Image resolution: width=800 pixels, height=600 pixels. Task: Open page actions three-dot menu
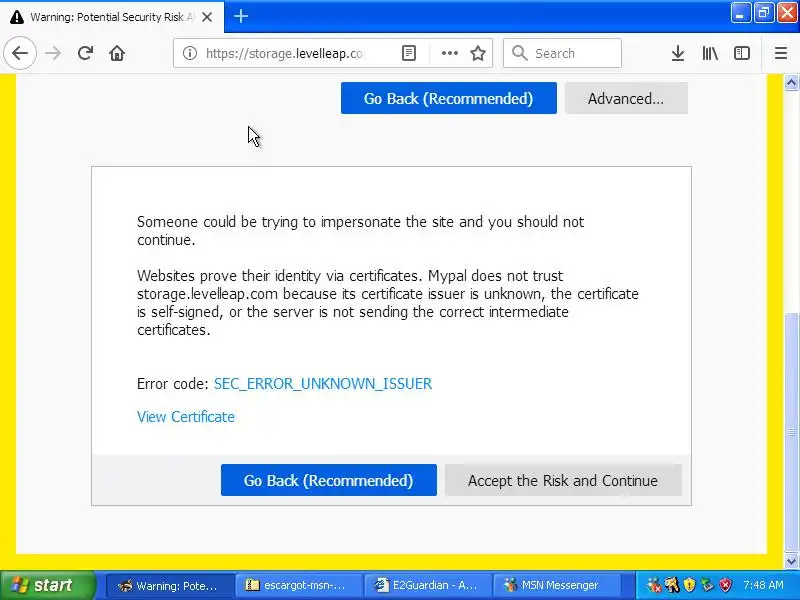[x=449, y=53]
